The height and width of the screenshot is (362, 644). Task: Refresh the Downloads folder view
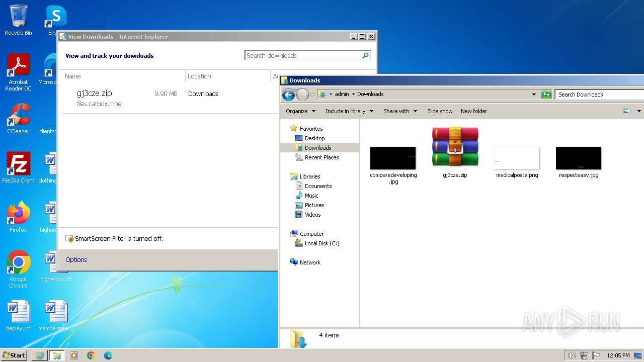point(546,94)
